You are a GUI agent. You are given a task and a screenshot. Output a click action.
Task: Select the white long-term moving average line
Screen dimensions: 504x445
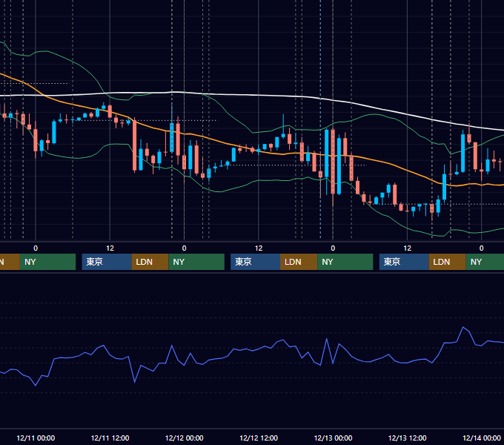[257, 95]
